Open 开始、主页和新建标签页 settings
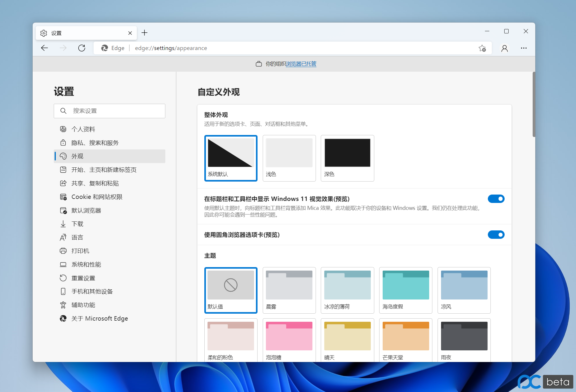576x392 pixels. pyautogui.click(x=110, y=170)
